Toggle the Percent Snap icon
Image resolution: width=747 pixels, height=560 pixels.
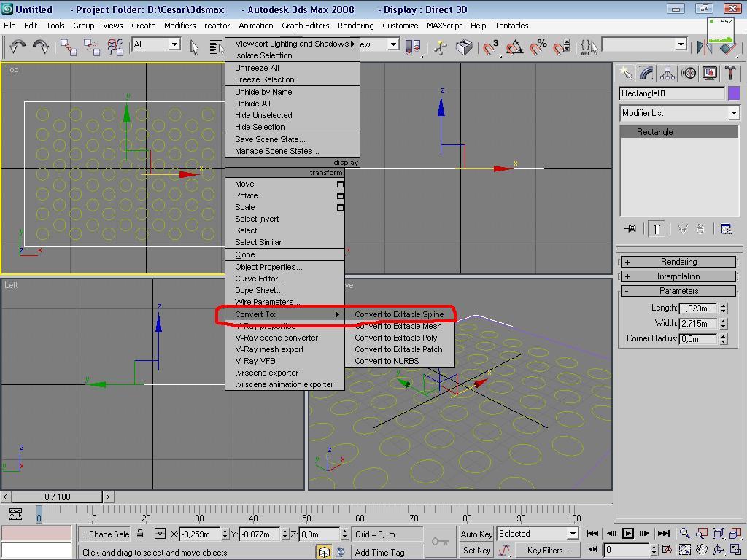(538, 47)
